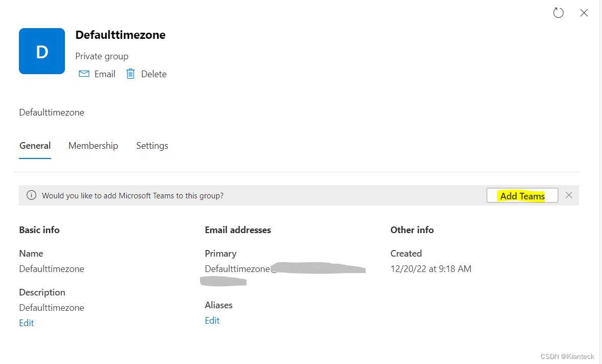Click Edit under Description
602x364 pixels.
coord(27,323)
